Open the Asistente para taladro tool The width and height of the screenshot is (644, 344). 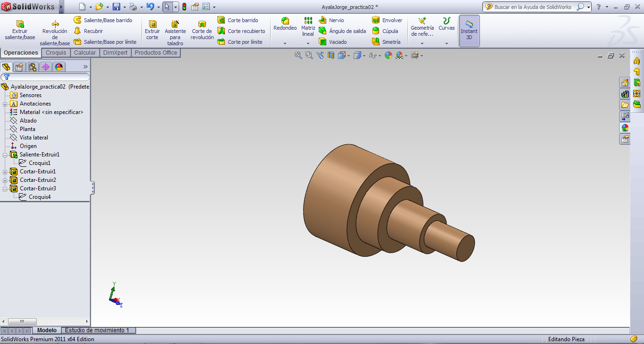click(175, 31)
